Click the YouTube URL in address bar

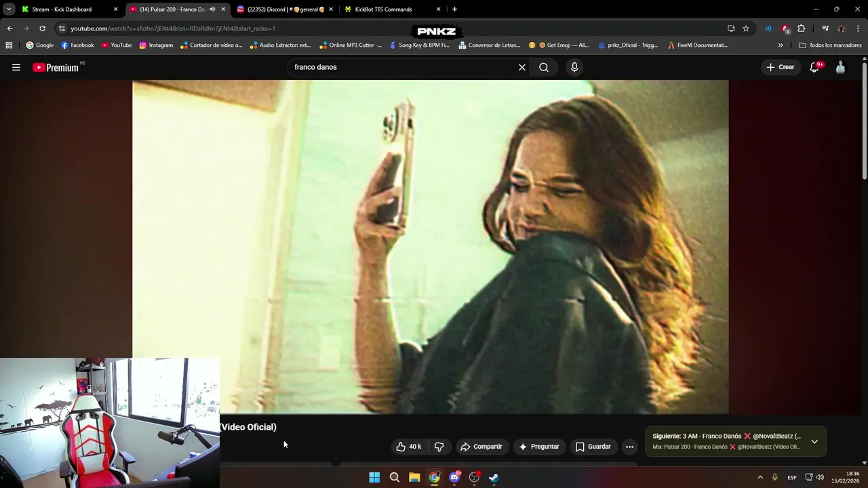click(173, 28)
